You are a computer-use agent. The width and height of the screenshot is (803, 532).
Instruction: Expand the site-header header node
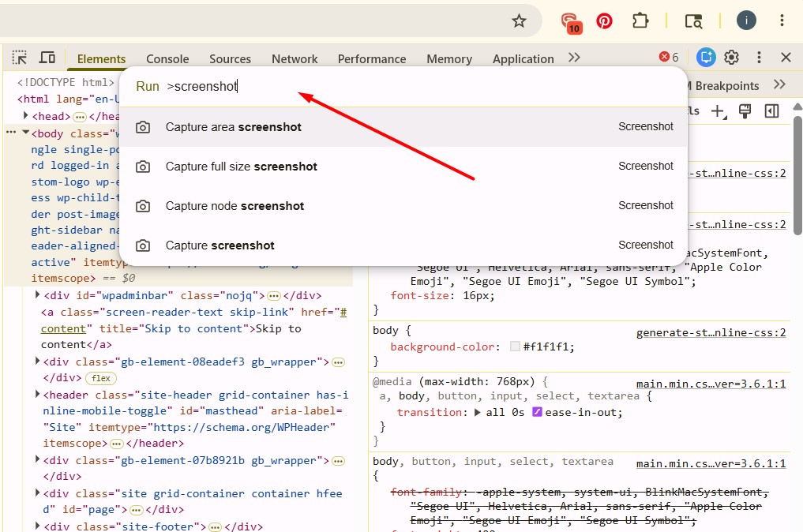click(37, 394)
